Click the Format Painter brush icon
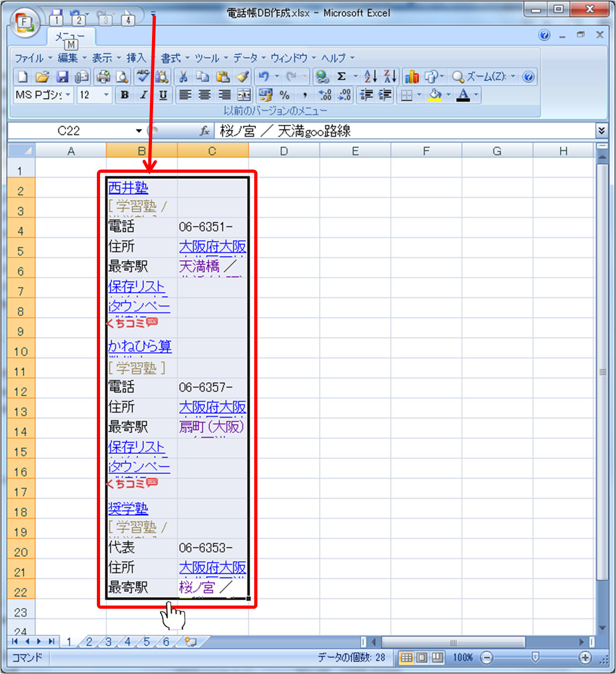The image size is (616, 674). (x=242, y=77)
